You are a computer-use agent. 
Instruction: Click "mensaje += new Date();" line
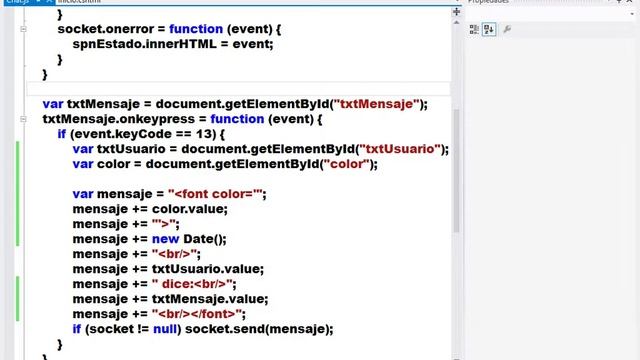[x=149, y=239]
